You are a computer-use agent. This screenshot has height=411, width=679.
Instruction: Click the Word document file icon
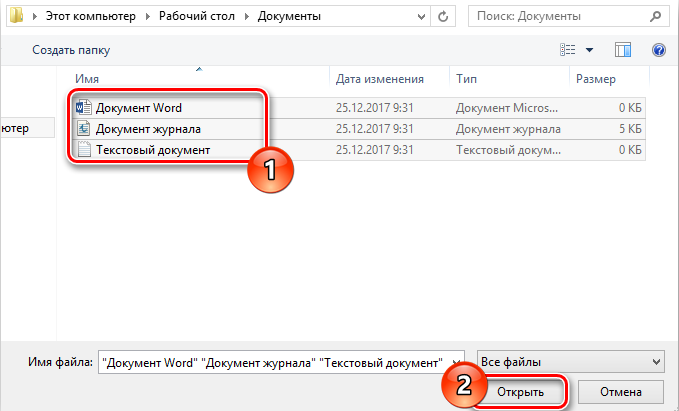point(83,107)
